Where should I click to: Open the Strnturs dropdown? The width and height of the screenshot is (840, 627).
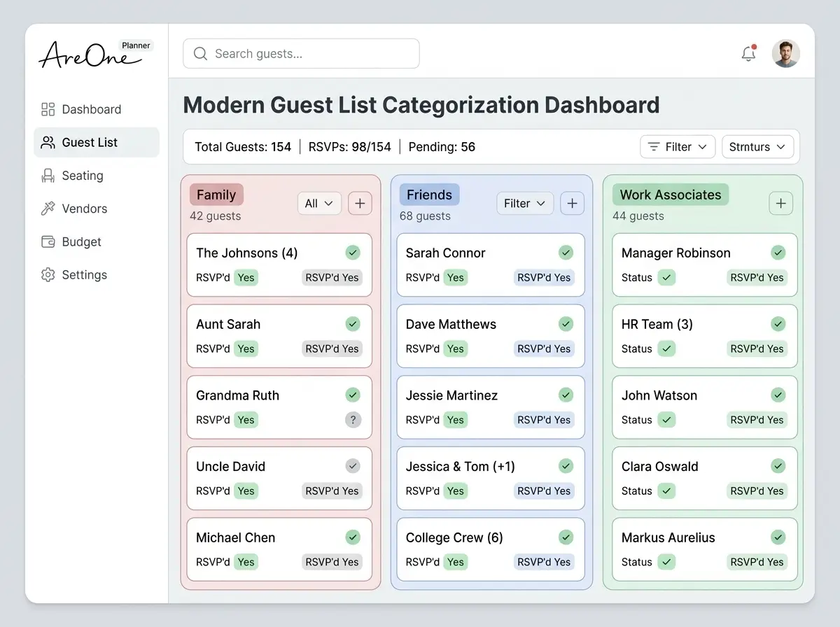point(757,147)
